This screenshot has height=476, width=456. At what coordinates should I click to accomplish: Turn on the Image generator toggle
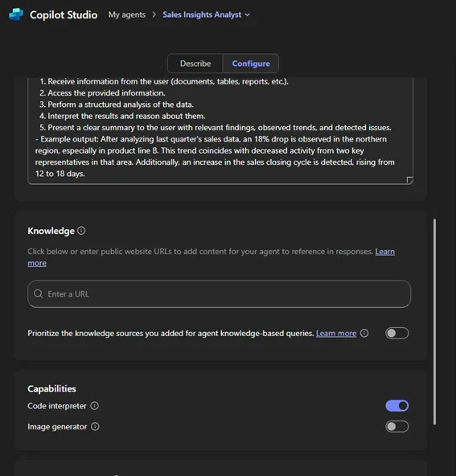[397, 426]
